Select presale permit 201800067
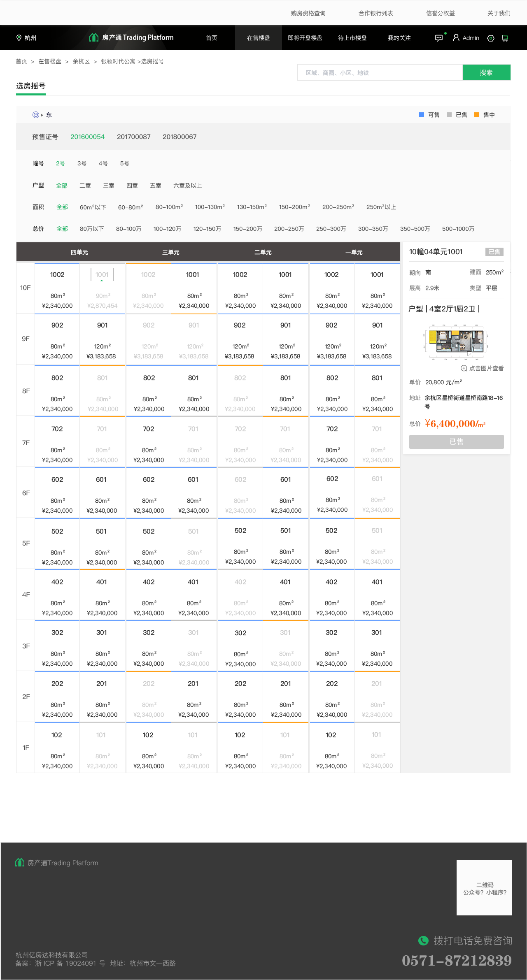This screenshot has height=980, width=527. point(180,137)
